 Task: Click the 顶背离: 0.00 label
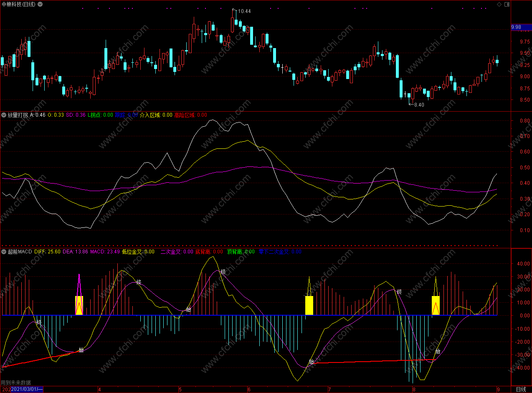[241, 252]
